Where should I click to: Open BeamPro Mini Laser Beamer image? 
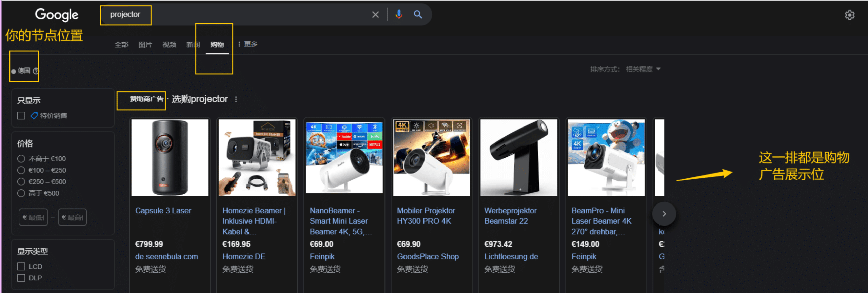click(606, 158)
